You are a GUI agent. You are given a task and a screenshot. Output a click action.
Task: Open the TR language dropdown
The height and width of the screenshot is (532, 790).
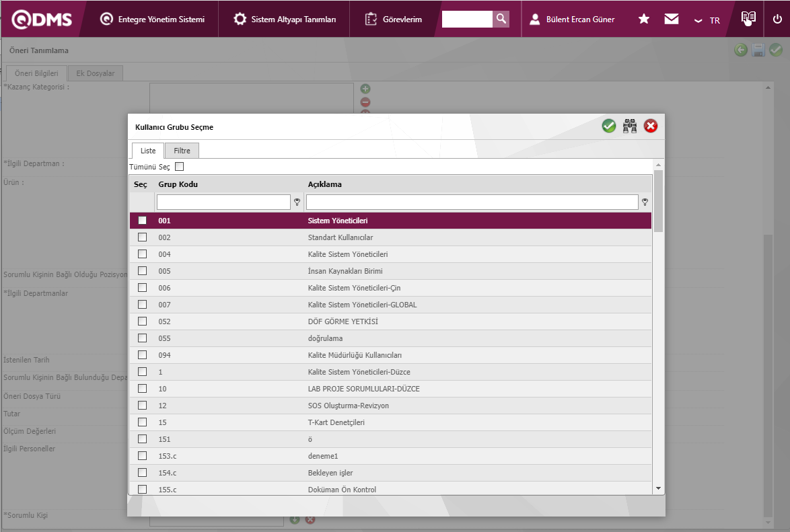click(x=707, y=20)
